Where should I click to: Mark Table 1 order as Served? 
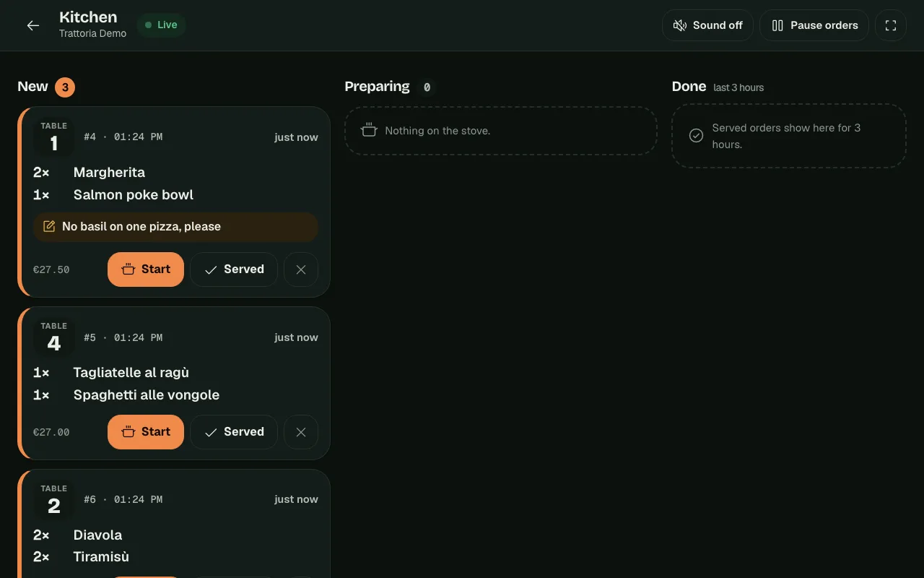[234, 269]
